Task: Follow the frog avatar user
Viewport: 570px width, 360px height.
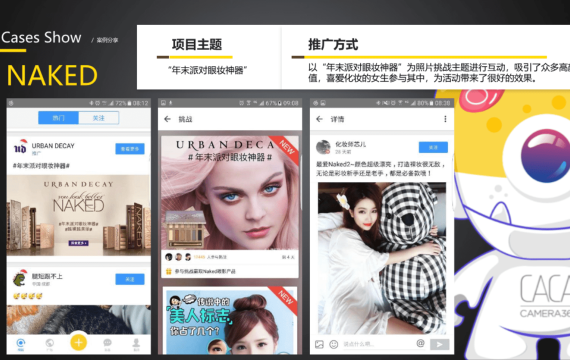Action: (130, 279)
